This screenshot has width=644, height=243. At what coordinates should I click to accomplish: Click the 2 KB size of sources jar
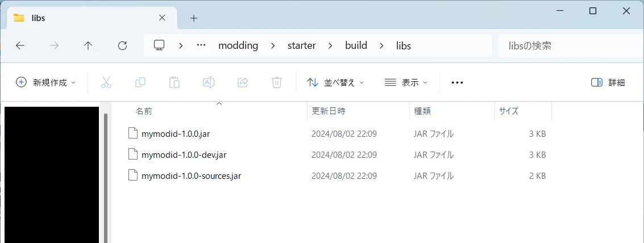point(537,176)
